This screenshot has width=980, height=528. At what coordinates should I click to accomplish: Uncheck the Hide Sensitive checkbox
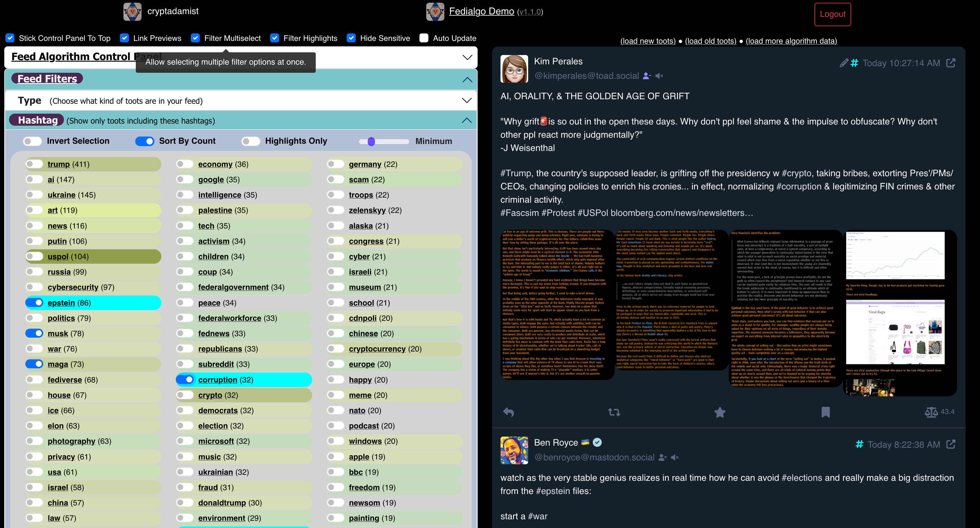tap(351, 38)
